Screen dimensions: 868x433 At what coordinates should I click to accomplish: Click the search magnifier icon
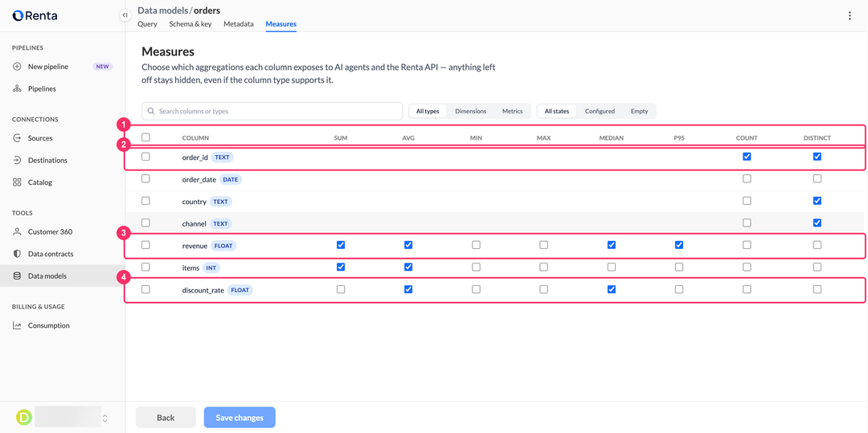point(150,111)
